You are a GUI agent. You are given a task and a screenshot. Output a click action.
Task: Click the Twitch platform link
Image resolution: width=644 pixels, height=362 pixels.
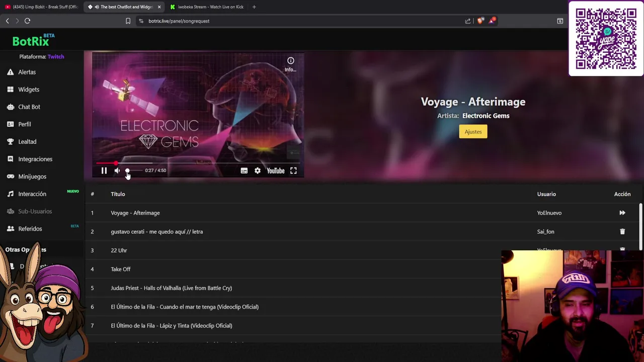point(56,57)
